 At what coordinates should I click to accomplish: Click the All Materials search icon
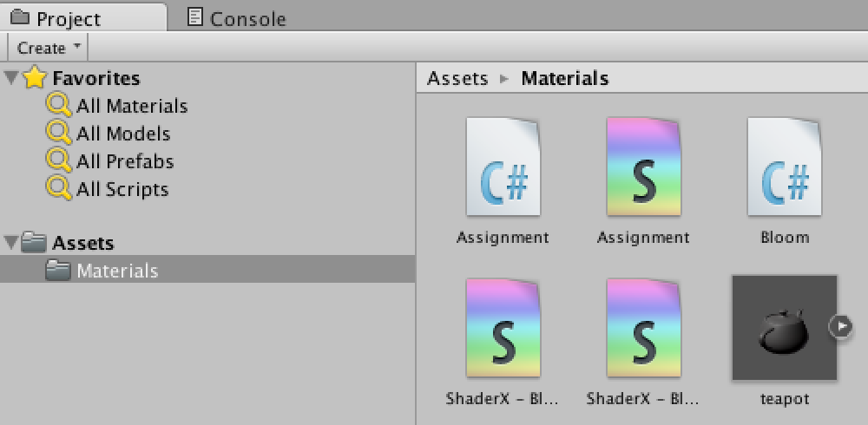pyautogui.click(x=59, y=106)
